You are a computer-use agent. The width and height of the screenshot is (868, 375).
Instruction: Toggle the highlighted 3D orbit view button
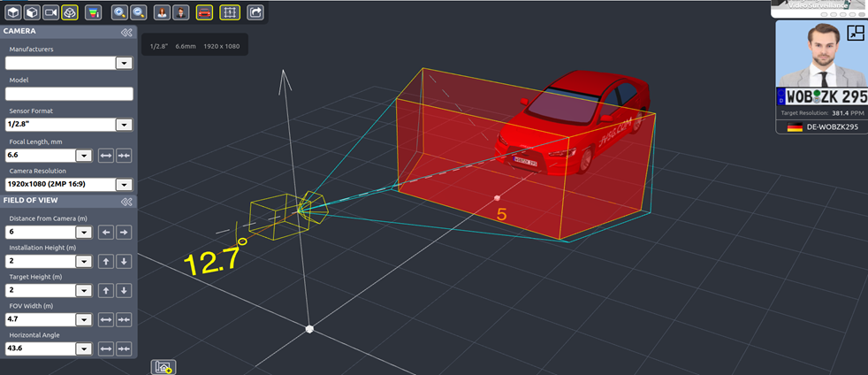point(70,12)
